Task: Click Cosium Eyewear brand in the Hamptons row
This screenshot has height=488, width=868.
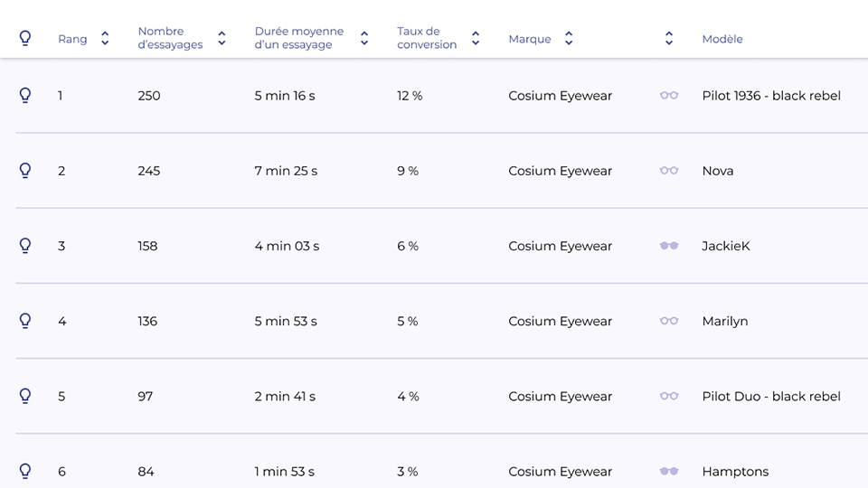Action: pyautogui.click(x=561, y=472)
